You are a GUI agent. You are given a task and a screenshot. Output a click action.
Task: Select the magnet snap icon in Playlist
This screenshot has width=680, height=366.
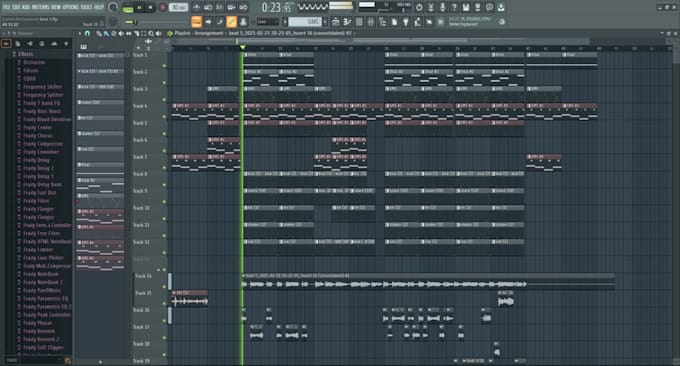(x=88, y=33)
